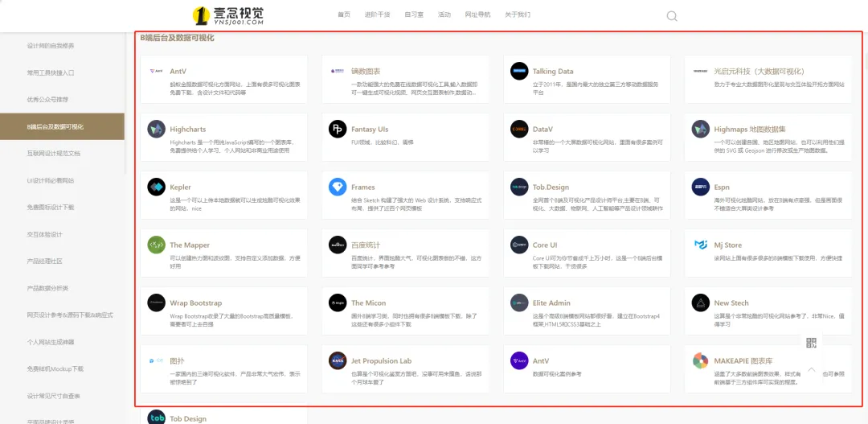Click the Elite Admin logo icon

(x=519, y=303)
